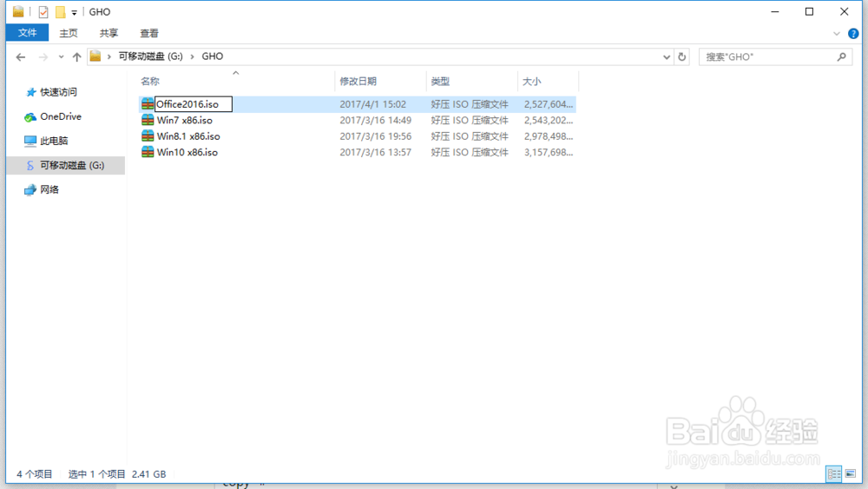Select 快速访问 in navigation pane
868x489 pixels.
click(58, 92)
